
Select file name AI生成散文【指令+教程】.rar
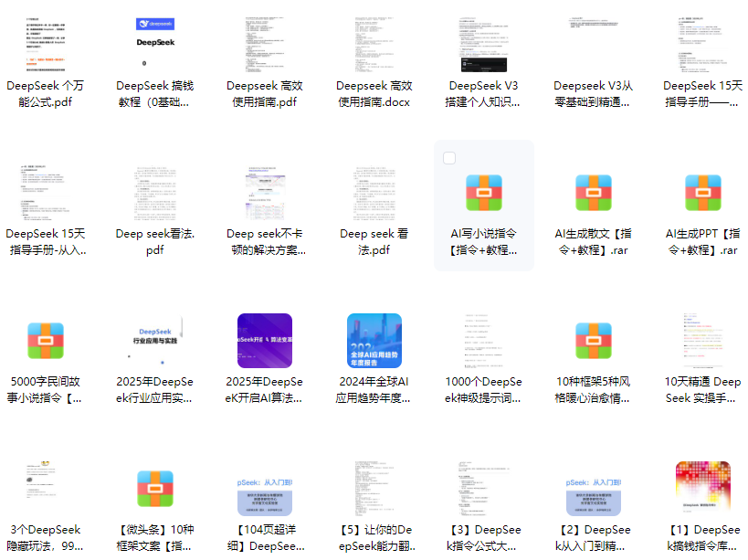pos(594,242)
